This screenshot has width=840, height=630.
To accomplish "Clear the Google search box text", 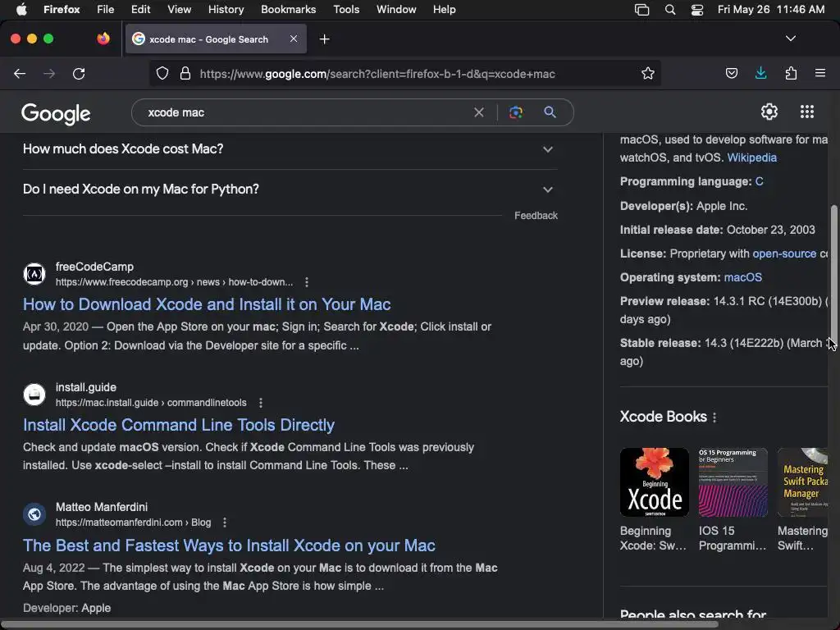I will click(479, 112).
